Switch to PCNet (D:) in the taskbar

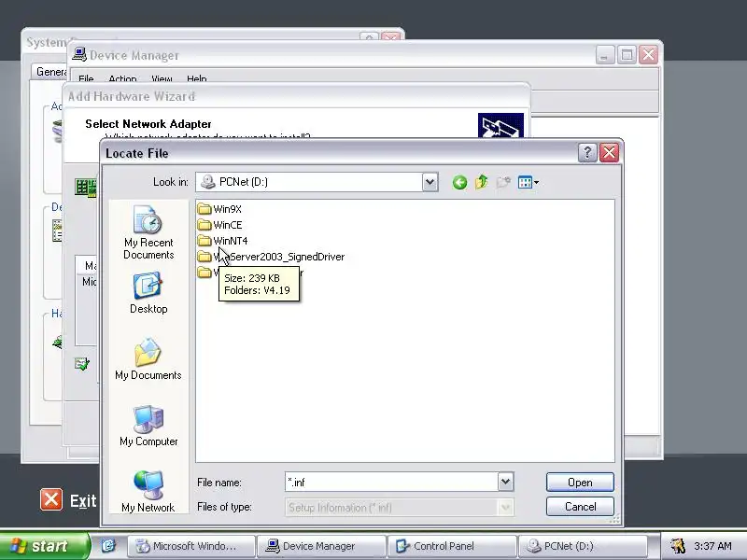(582, 546)
